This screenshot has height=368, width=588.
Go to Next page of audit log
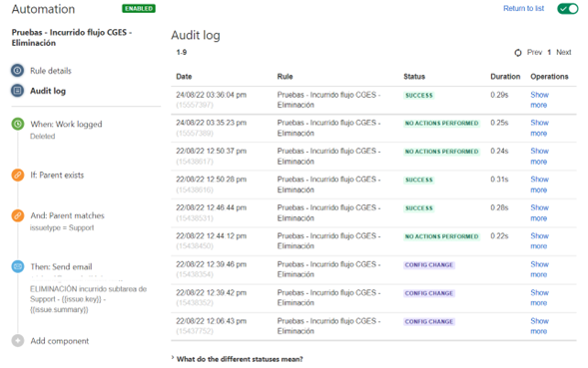(x=563, y=53)
